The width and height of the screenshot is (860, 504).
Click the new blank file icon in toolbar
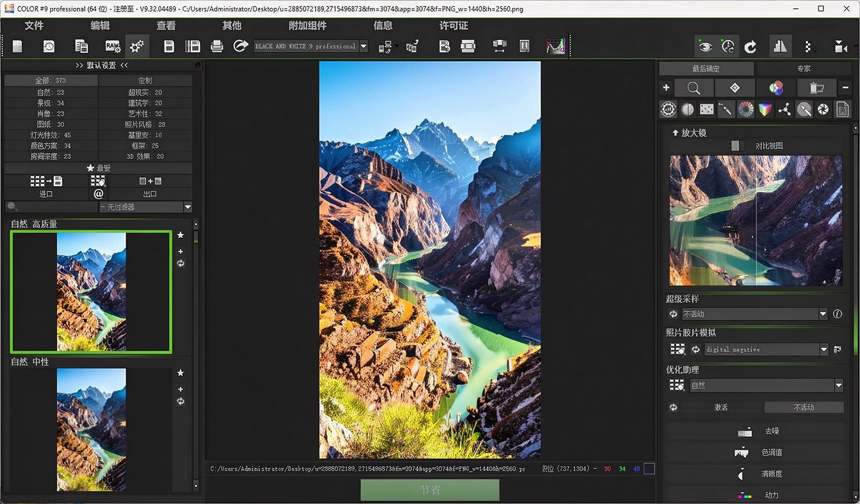pyautogui.click(x=17, y=46)
